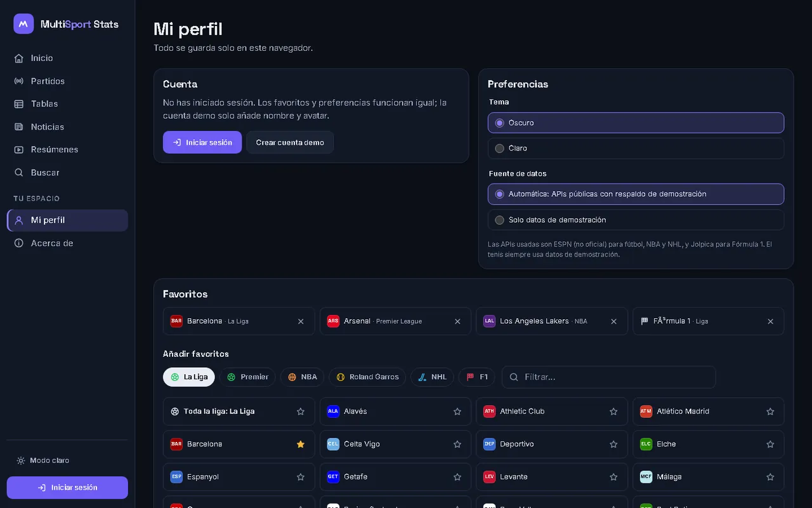Screen dimensions: 812x508
Task: Star Deportivo as favorite
Action: (x=613, y=444)
